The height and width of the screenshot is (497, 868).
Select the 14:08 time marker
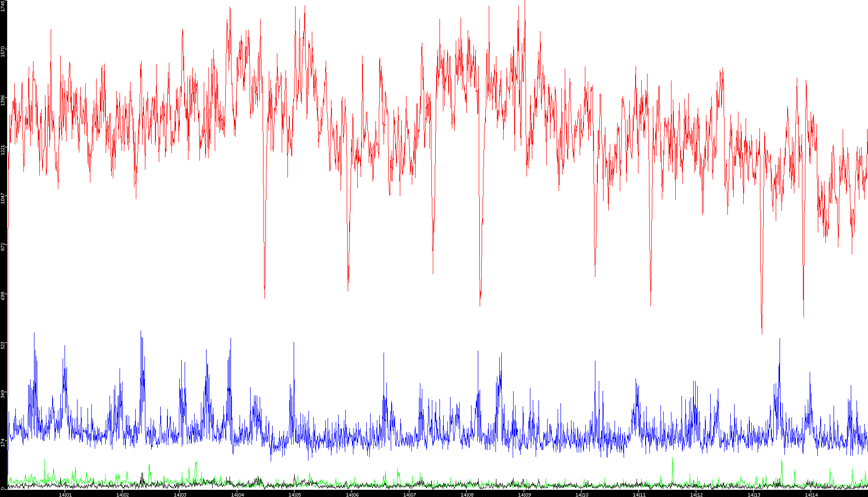tap(467, 494)
